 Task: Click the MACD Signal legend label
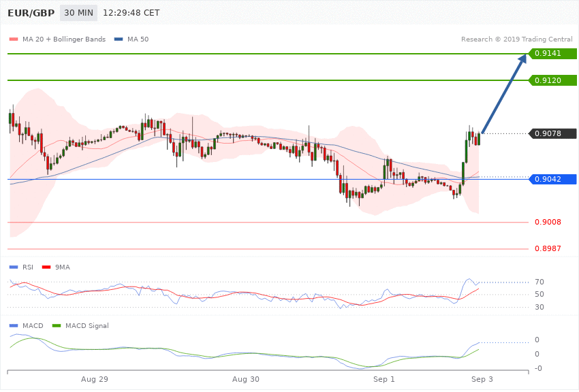[87, 325]
